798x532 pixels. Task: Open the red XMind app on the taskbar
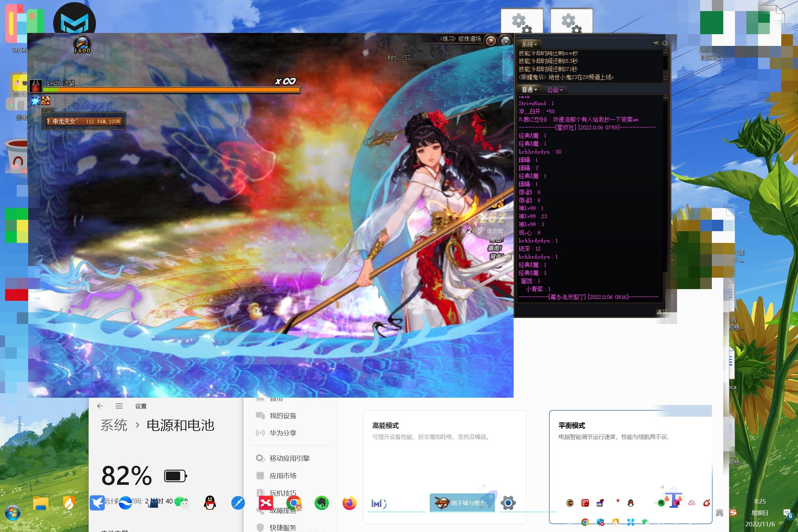tap(266, 503)
